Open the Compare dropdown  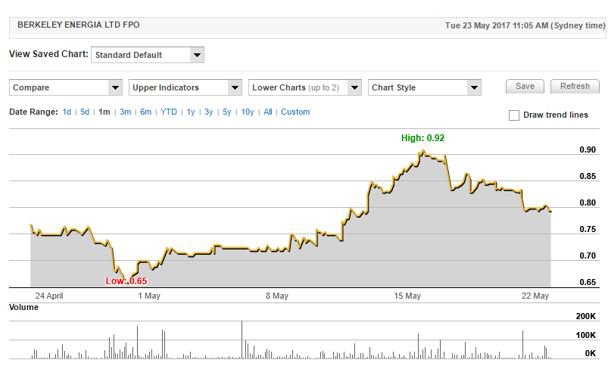point(66,87)
